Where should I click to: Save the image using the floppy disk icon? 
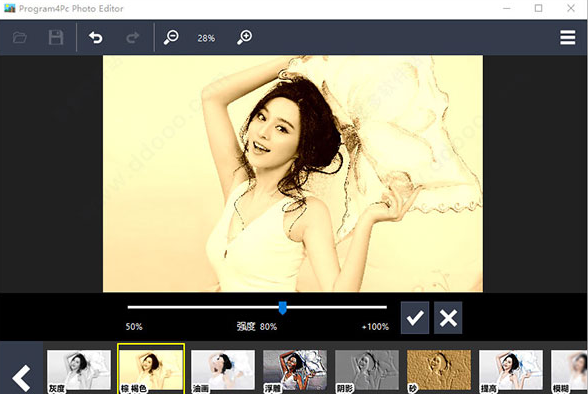[x=56, y=37]
